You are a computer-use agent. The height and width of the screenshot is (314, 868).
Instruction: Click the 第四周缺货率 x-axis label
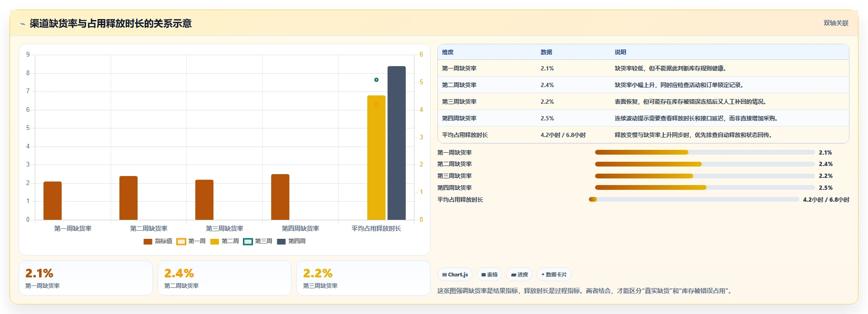(301, 228)
